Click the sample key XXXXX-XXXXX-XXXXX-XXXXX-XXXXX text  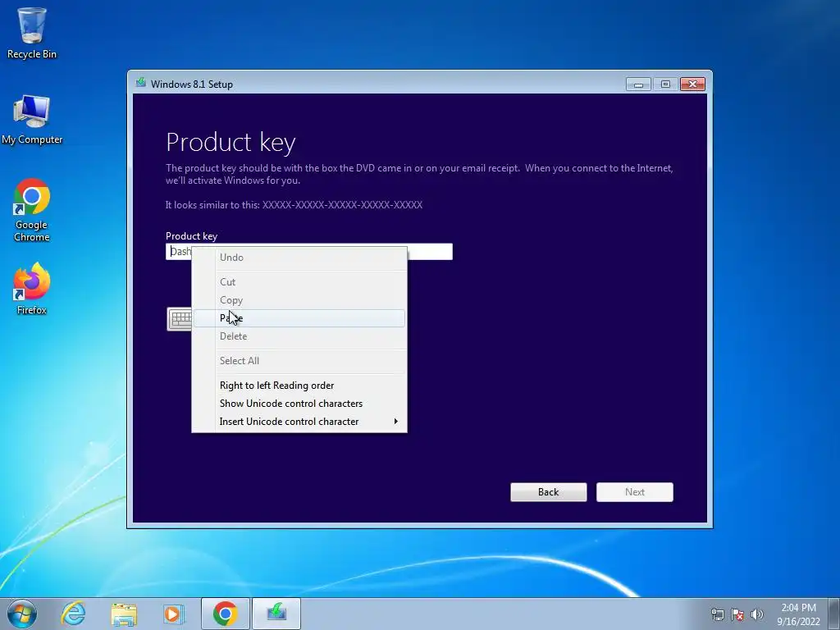click(x=342, y=205)
